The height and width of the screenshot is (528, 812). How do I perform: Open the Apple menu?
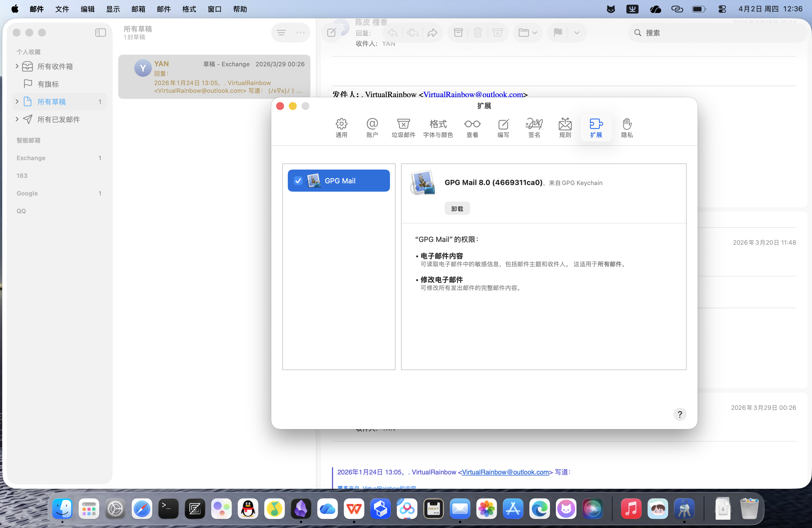(15, 9)
